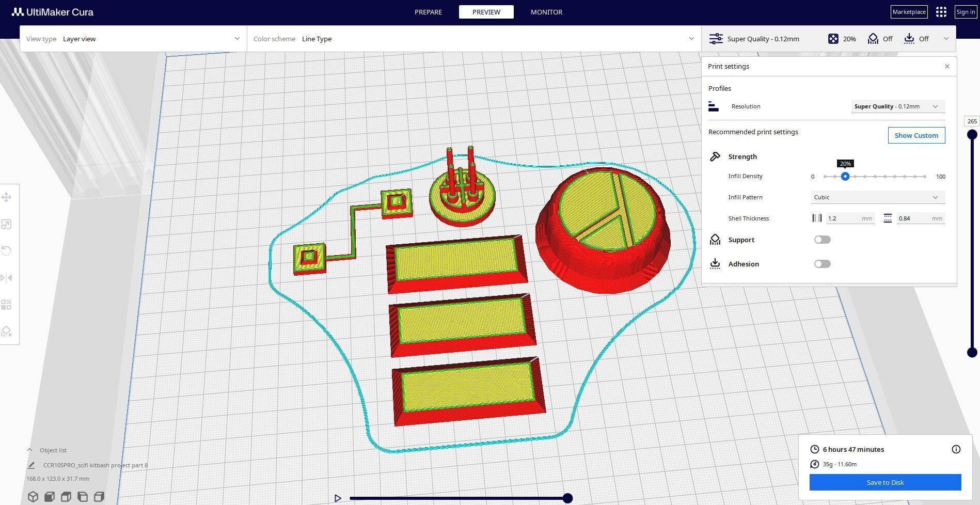Screen dimensions: 980x505
Task: Open the Color scheme dropdown
Action: (474, 39)
